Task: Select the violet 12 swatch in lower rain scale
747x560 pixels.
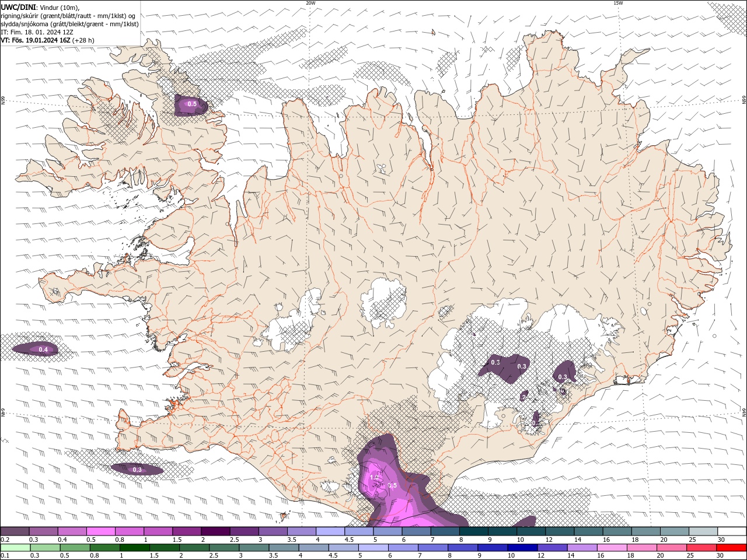Action: [x=552, y=548]
